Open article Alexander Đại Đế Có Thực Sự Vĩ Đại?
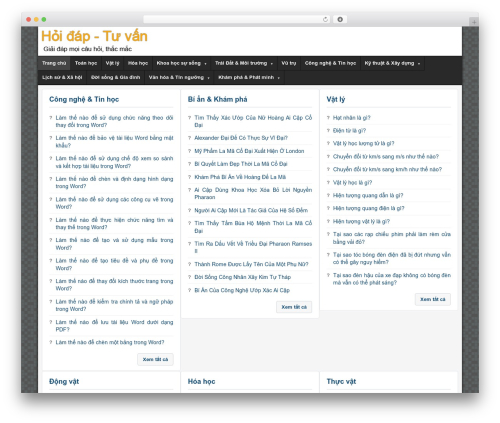 click(x=241, y=138)
